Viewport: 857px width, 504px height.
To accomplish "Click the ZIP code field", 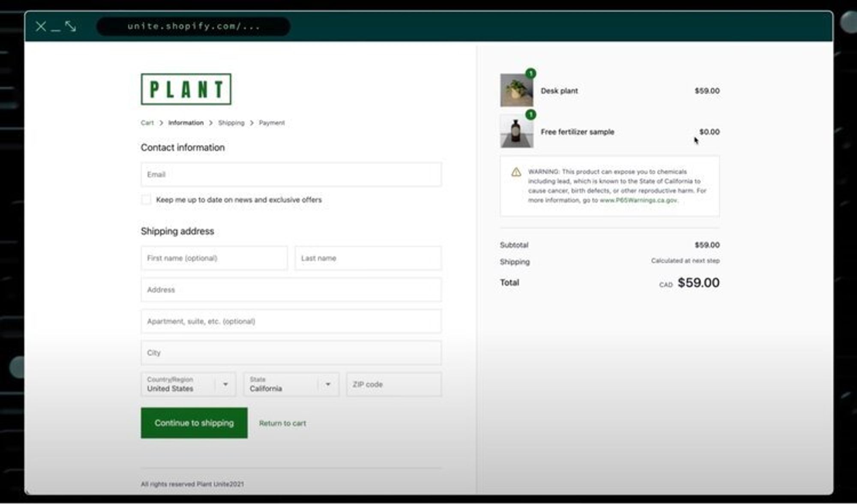I will coord(393,384).
